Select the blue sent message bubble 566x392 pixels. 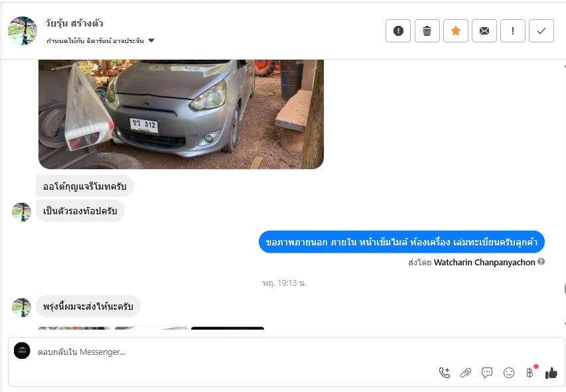[401, 242]
